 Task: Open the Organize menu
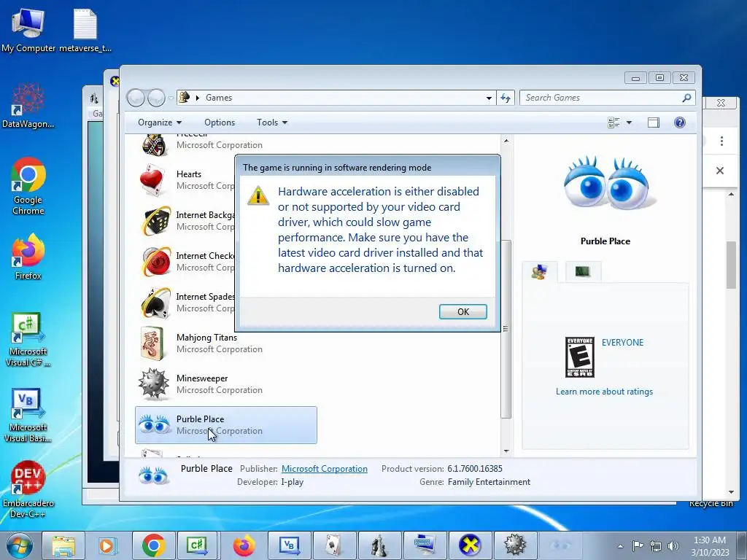(x=160, y=122)
